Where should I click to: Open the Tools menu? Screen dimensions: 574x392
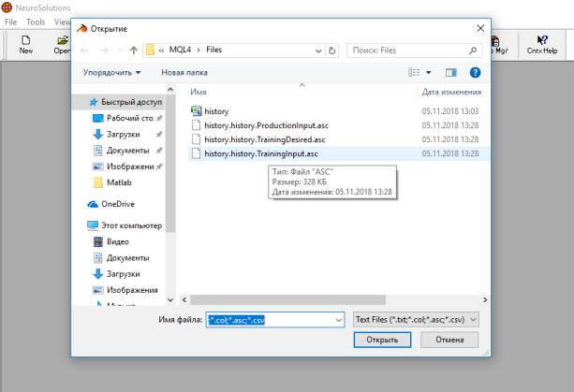pyautogui.click(x=36, y=22)
